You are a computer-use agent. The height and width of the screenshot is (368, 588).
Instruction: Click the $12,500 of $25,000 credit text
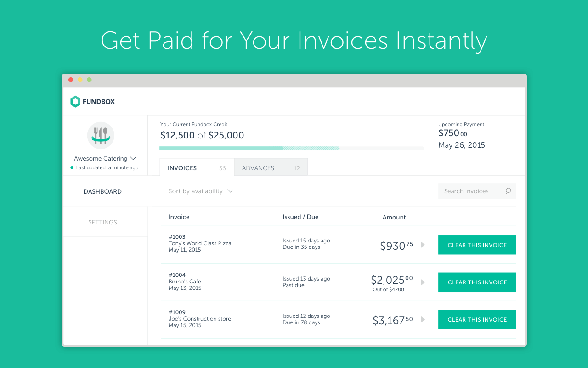[202, 135]
